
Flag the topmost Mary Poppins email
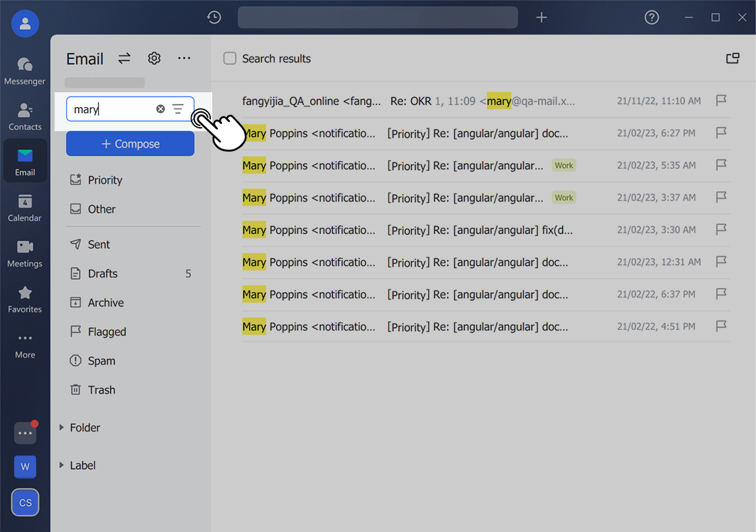(x=721, y=133)
